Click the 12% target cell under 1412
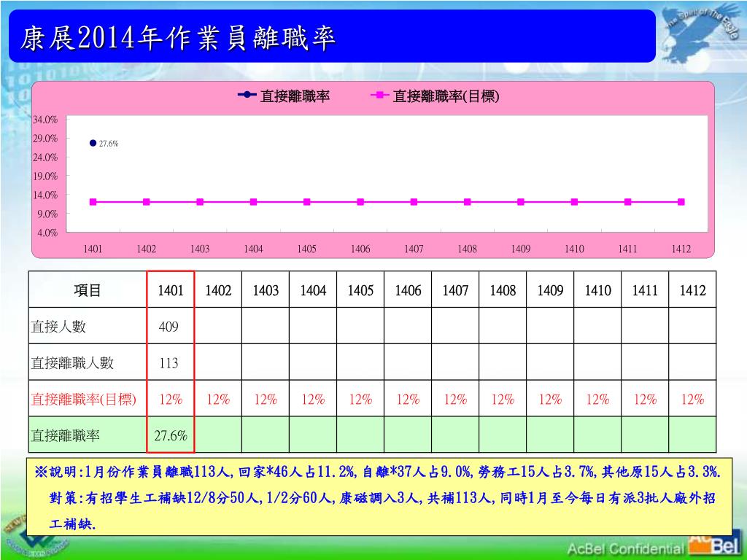747x560 pixels. coord(693,399)
